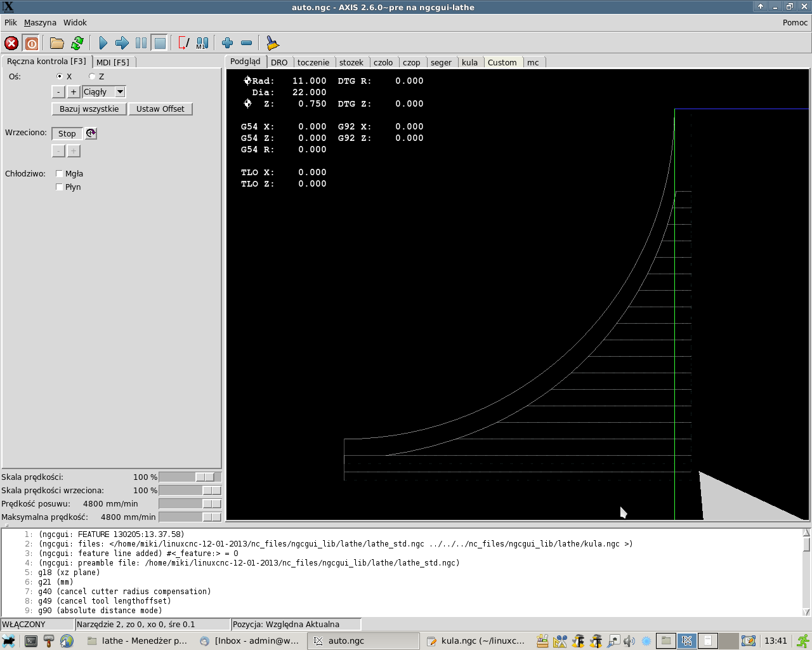Open the start menu icon in taskbar
812x650 pixels.
click(x=9, y=641)
